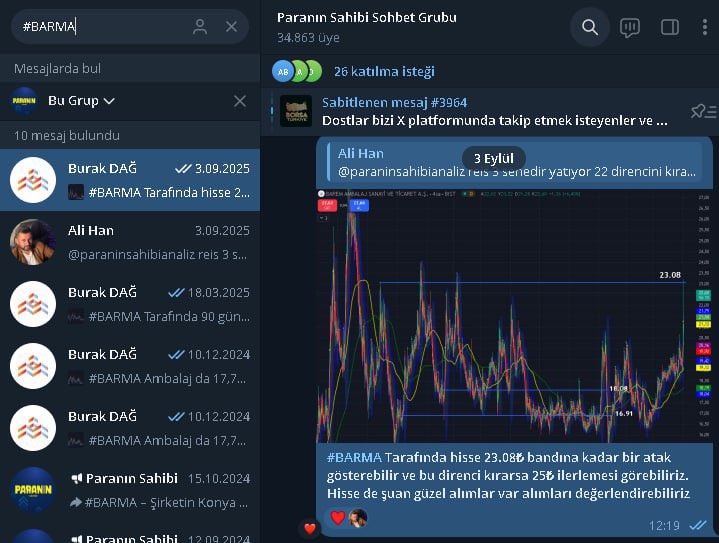719x543 pixels.
Task: Open Paranın Sahibi Sohbet Grubu header title
Action: click(x=366, y=17)
